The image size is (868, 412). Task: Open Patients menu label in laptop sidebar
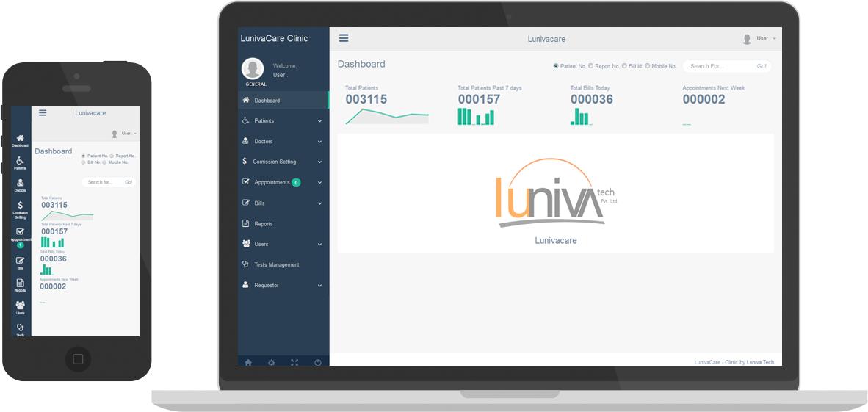(x=264, y=120)
